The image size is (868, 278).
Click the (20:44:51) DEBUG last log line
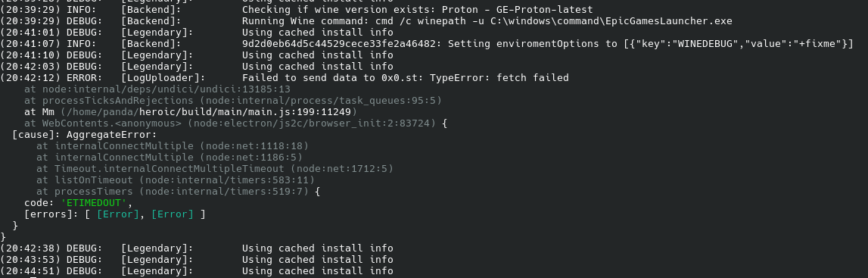click(197, 270)
